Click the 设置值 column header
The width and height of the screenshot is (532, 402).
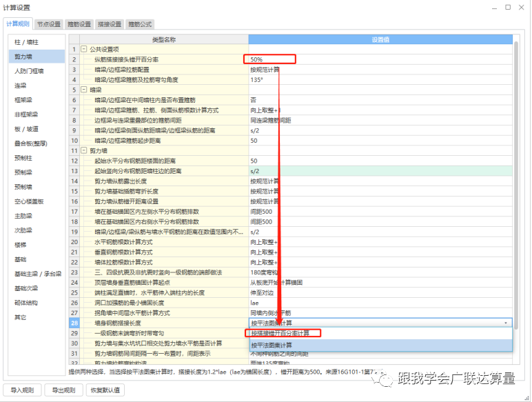(380, 39)
